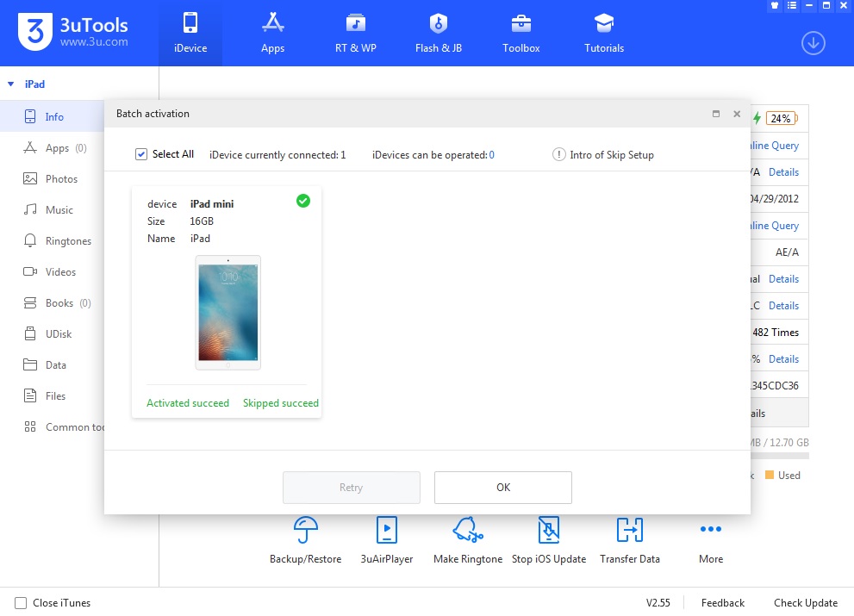Open the Transfer Data tool
The height and width of the screenshot is (616, 854).
coord(630,531)
